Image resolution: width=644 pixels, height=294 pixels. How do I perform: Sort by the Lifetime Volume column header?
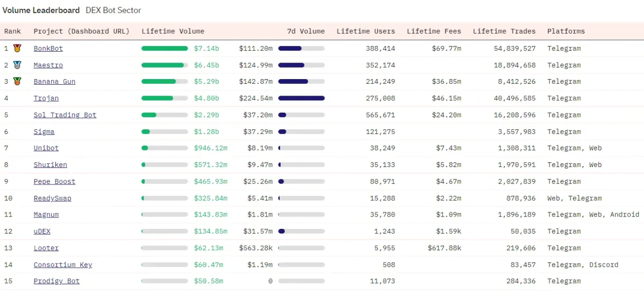173,31
